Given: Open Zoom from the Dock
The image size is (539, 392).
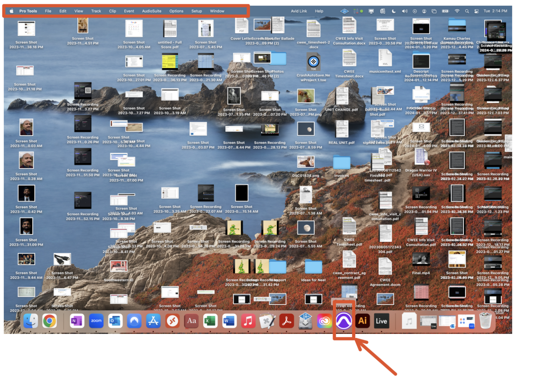Looking at the screenshot, I should pos(96,321).
